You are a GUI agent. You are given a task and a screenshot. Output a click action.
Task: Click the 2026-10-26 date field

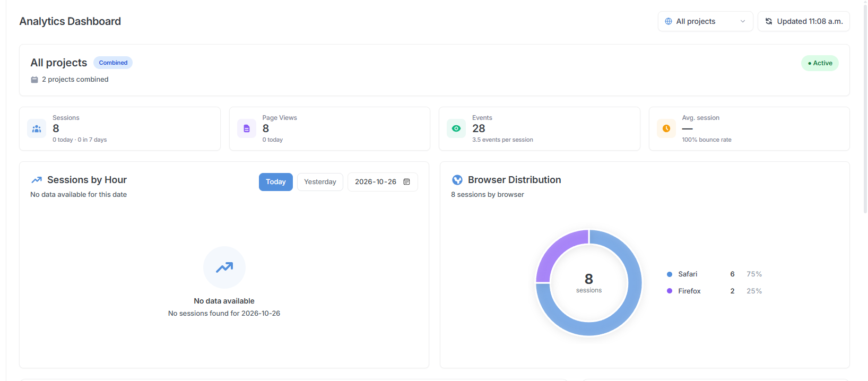click(x=383, y=182)
